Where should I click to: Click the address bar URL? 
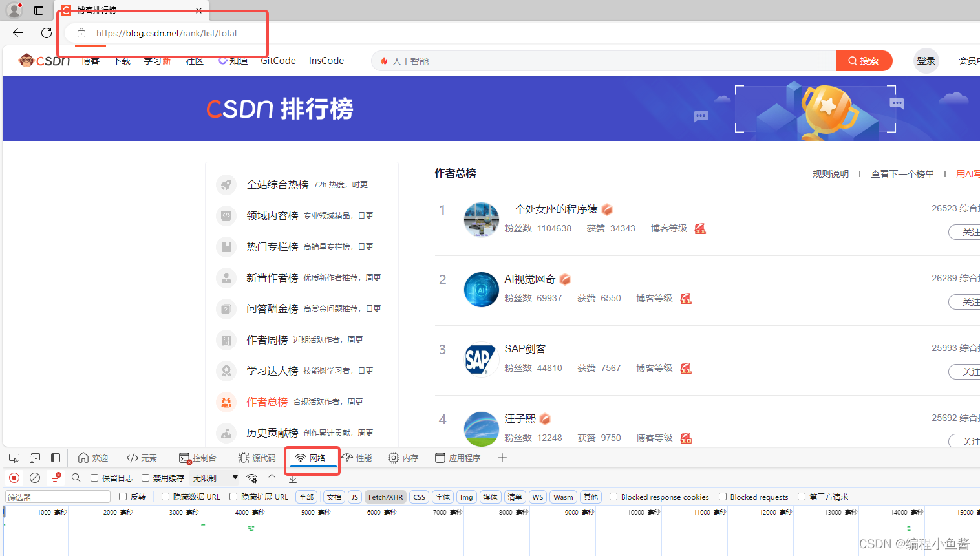[x=167, y=33]
